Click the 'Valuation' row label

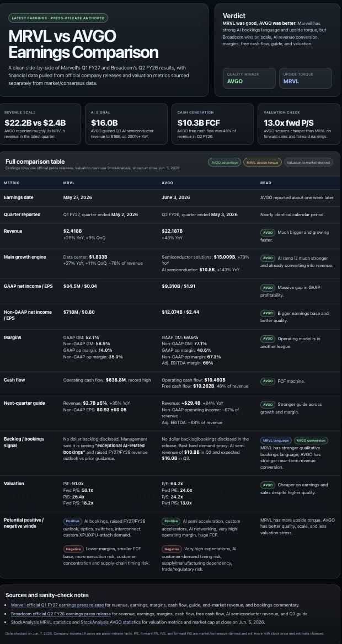pyautogui.click(x=14, y=484)
